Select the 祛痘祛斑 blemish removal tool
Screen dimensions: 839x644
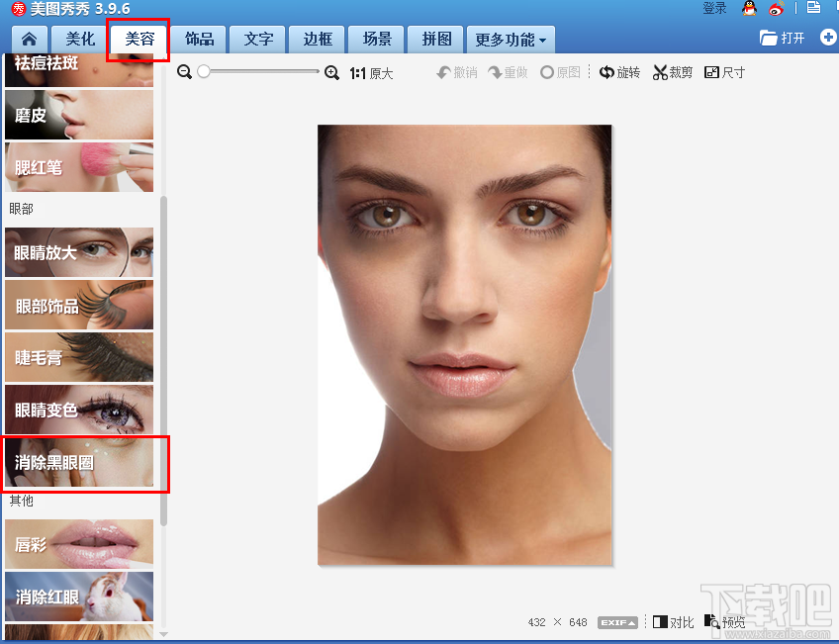coord(79,70)
